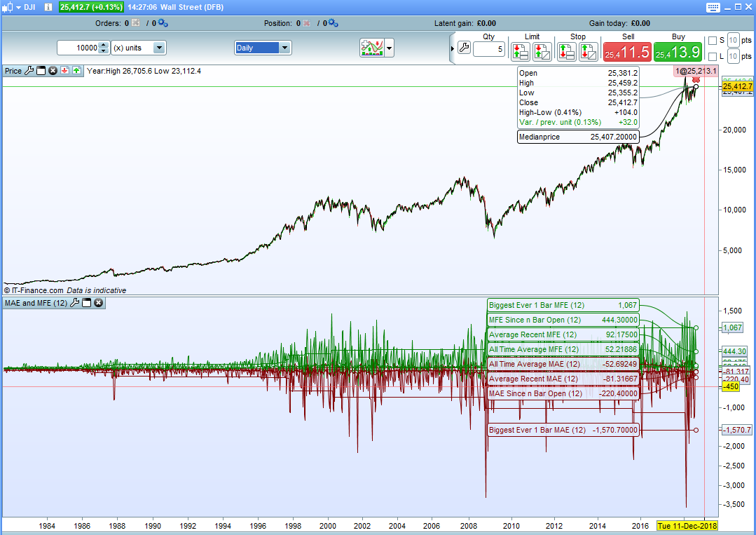756x535 pixels.
Task: Open the (x) units dropdown
Action: (139, 48)
